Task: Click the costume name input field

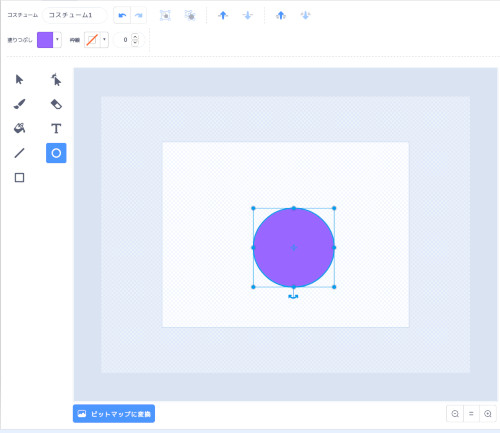Action: click(75, 15)
